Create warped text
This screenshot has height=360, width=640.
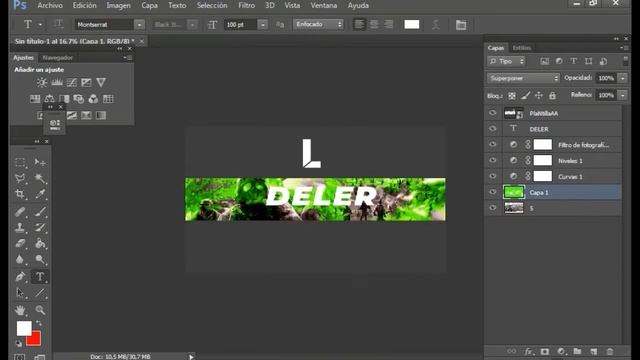point(436,24)
